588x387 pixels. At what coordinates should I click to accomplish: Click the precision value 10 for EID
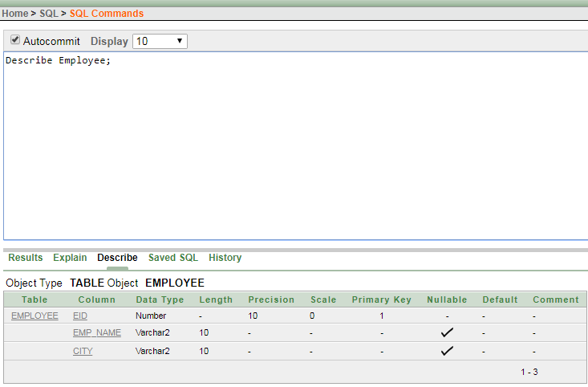pyautogui.click(x=253, y=316)
